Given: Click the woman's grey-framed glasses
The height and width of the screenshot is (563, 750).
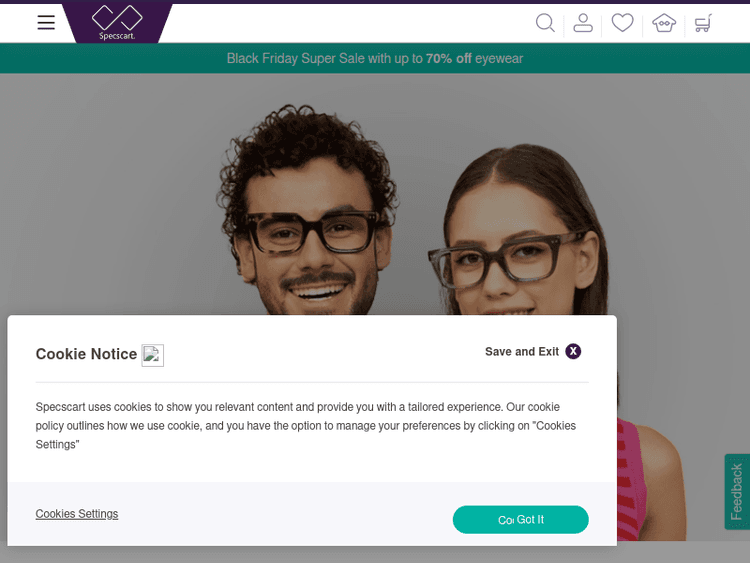Looking at the screenshot, I should pos(507,259).
